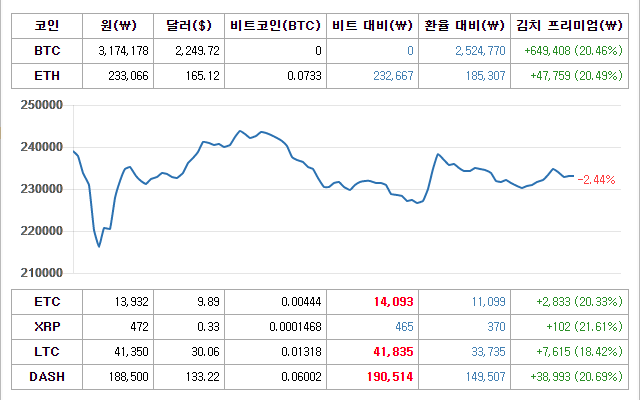Click ETC bitcoin ratio 0.00444
This screenshot has width=640, height=400.
(x=301, y=302)
